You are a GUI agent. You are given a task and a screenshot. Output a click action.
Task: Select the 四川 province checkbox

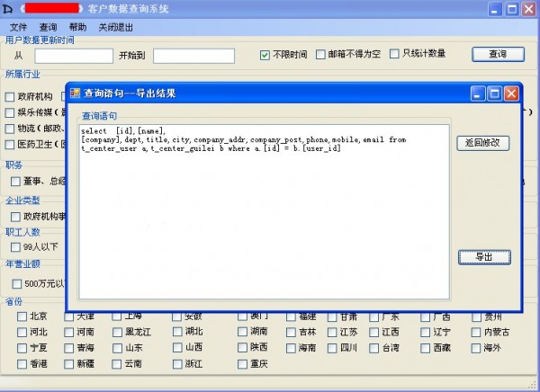332,348
